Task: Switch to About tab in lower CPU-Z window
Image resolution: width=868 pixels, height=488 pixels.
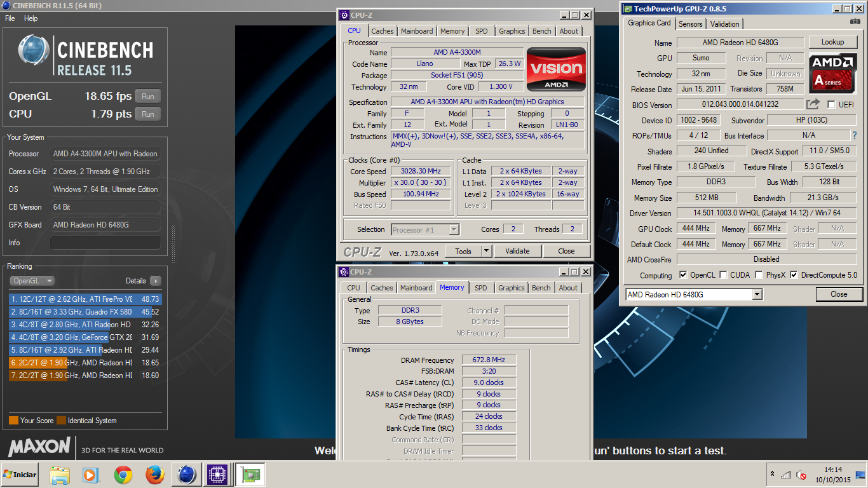Action: coord(568,288)
